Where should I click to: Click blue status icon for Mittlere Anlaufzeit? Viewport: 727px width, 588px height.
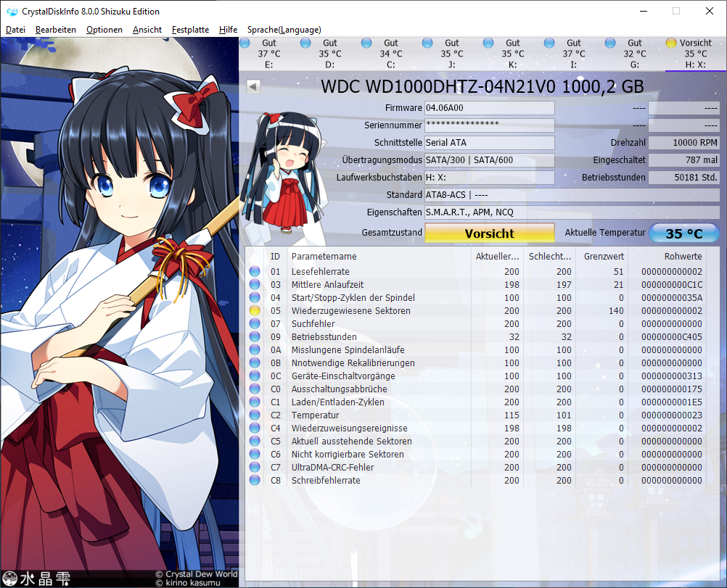[x=255, y=284]
